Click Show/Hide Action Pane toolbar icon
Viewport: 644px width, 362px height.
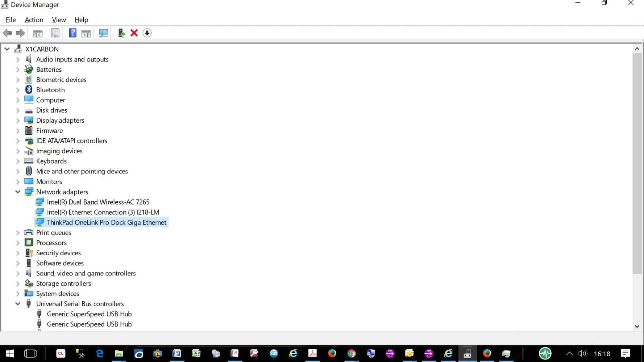(86, 33)
